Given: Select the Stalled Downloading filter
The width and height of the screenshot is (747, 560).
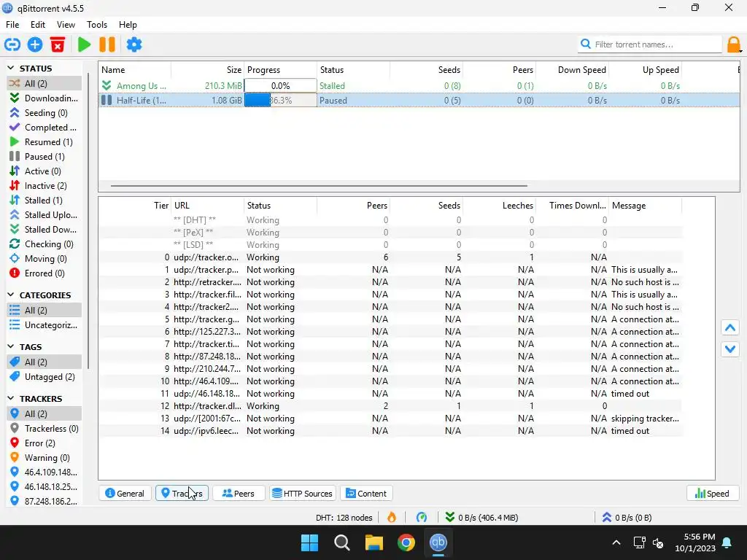Looking at the screenshot, I should coord(44,230).
